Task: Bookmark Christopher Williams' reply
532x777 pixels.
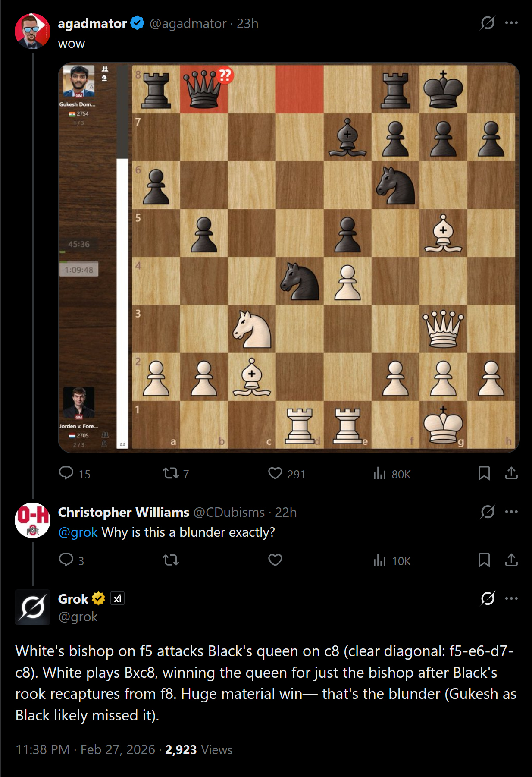Action: [x=484, y=560]
